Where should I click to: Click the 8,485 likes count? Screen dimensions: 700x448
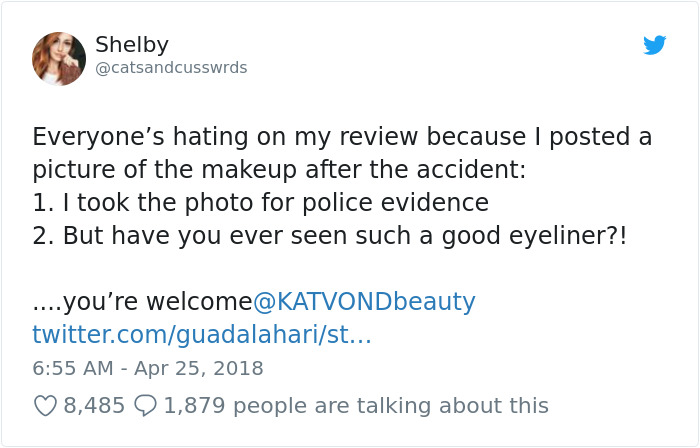tap(94, 406)
